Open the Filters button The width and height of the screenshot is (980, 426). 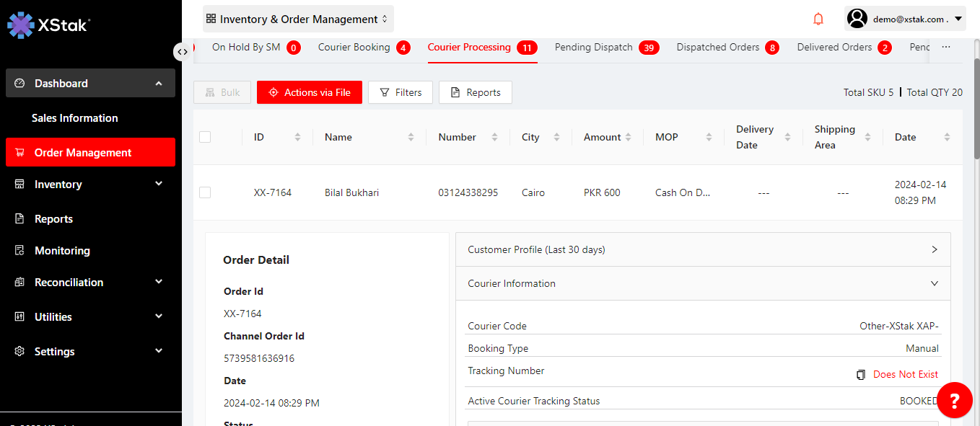pos(401,92)
